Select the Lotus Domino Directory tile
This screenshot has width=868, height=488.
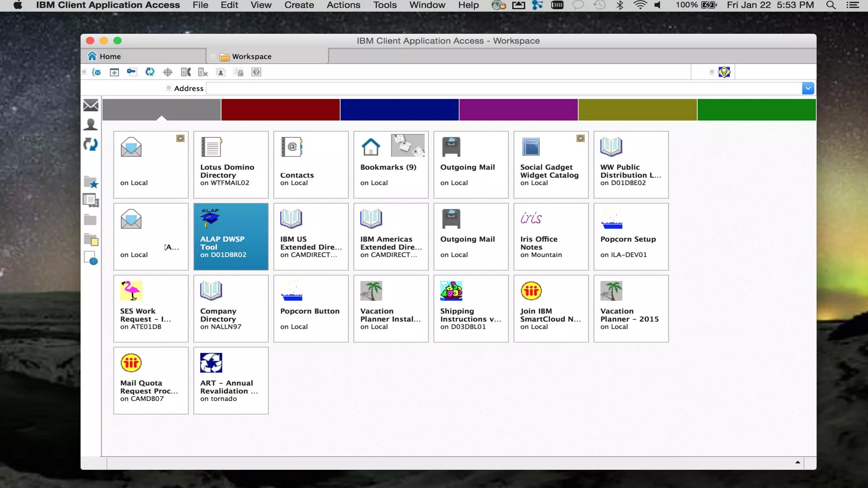tap(231, 164)
